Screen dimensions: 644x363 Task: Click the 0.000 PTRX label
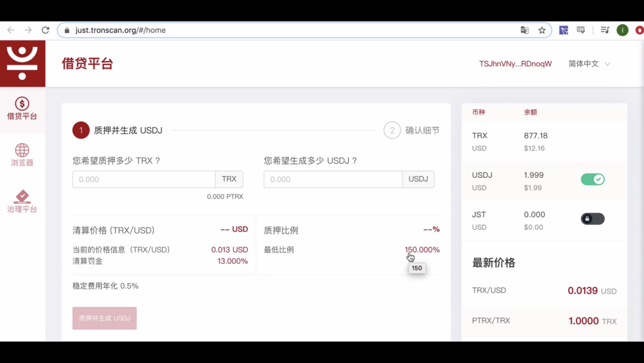tap(225, 196)
